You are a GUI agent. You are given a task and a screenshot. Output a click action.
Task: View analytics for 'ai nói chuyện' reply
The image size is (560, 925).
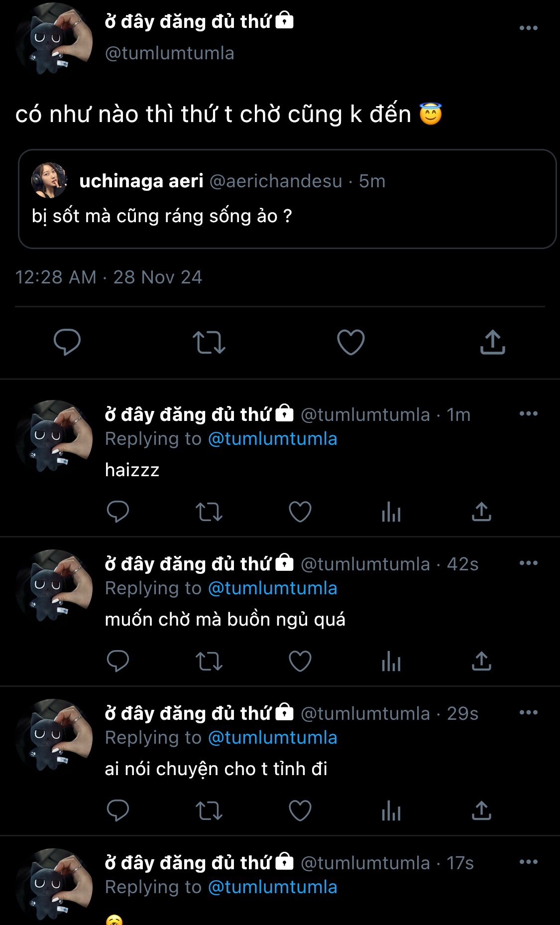[x=391, y=810]
